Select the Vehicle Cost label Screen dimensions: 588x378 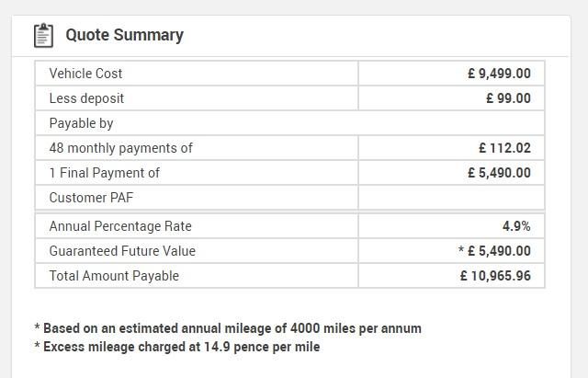coord(85,74)
